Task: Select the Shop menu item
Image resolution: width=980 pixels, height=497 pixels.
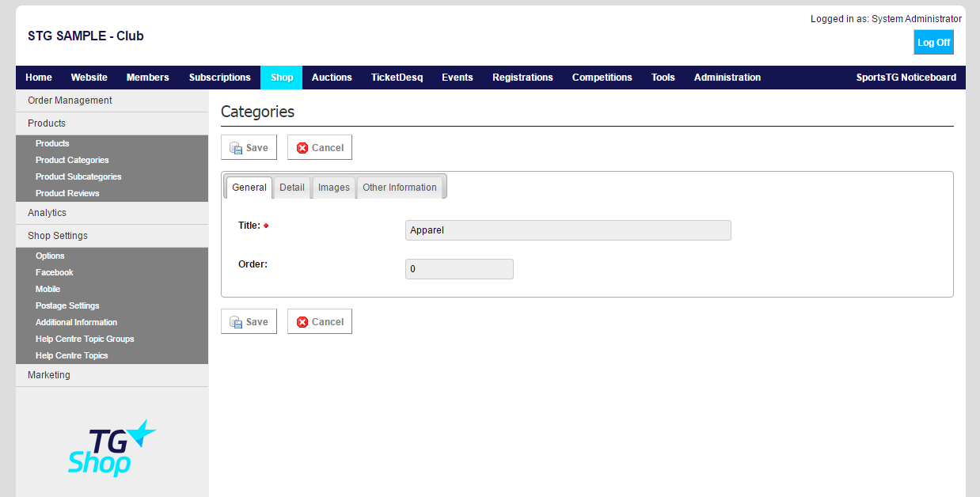Action: coord(282,78)
